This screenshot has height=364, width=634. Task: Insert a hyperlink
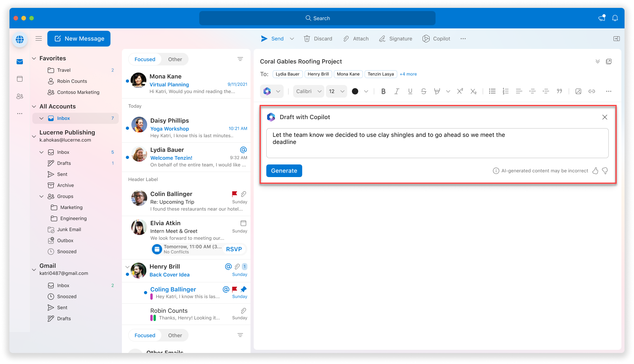591,91
